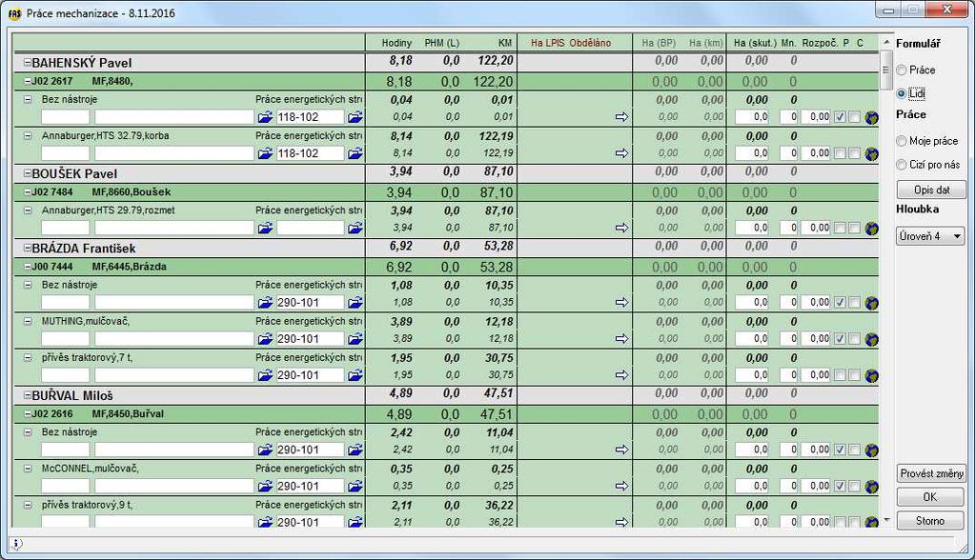Click blue arrow in MUTHING mulčovač row
The image size is (975, 560).
(621, 339)
